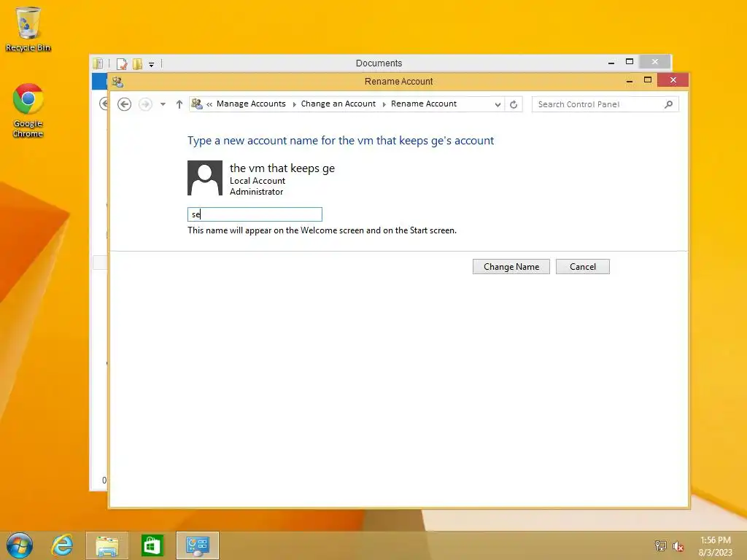This screenshot has width=747, height=560.
Task: Switch to Control Panel taskbar icon
Action: coord(197,545)
